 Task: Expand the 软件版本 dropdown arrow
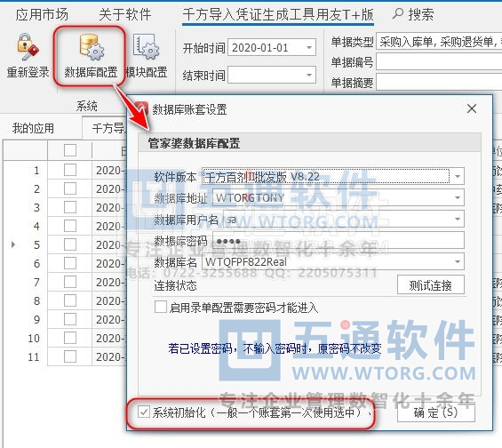click(x=458, y=177)
